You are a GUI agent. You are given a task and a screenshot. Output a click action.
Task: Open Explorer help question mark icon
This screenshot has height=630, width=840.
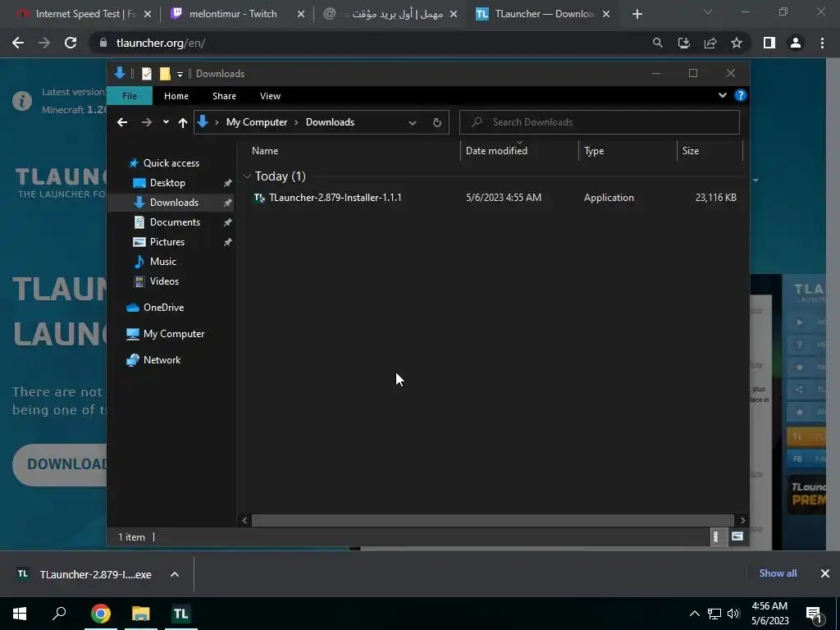point(741,95)
